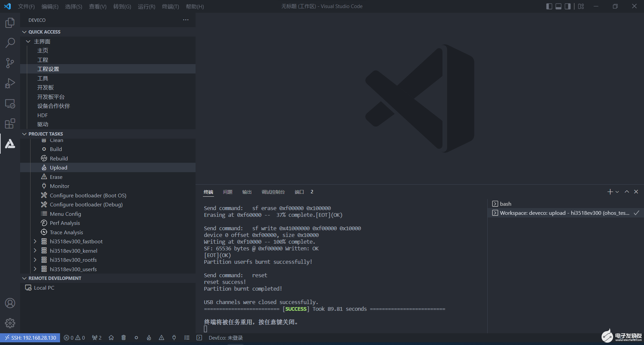Viewport: 644px width, 345px height.
Task: Click the home icon in status bar
Action: (111, 338)
